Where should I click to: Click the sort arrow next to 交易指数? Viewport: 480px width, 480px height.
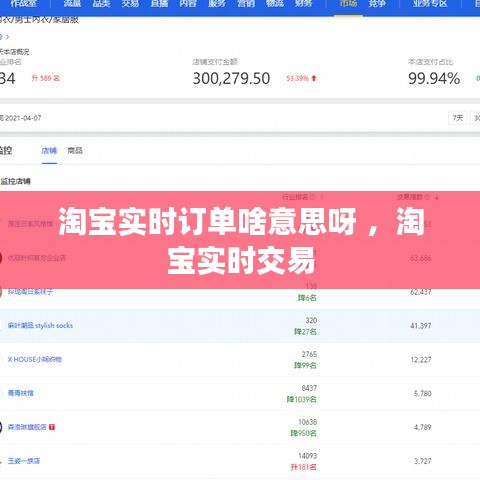click(437, 198)
